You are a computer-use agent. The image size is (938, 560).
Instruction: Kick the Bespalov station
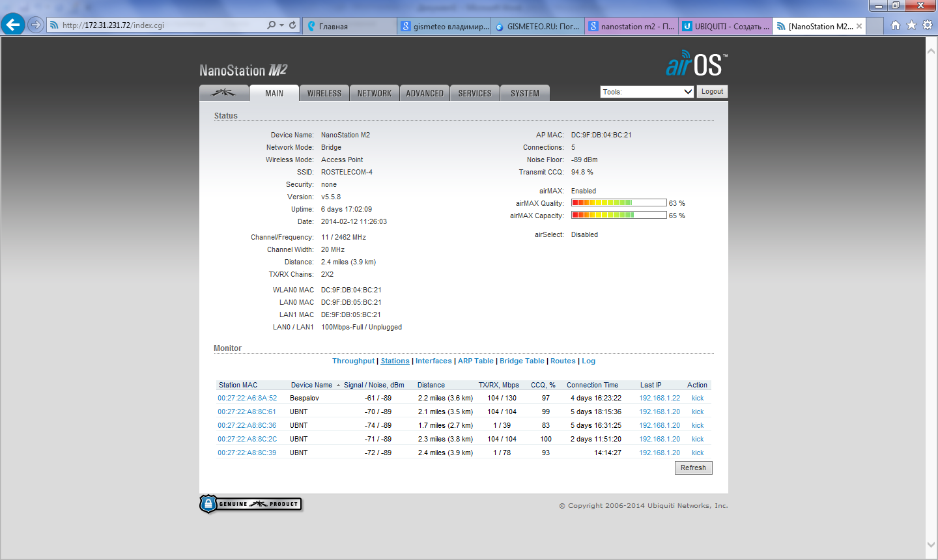[698, 398]
